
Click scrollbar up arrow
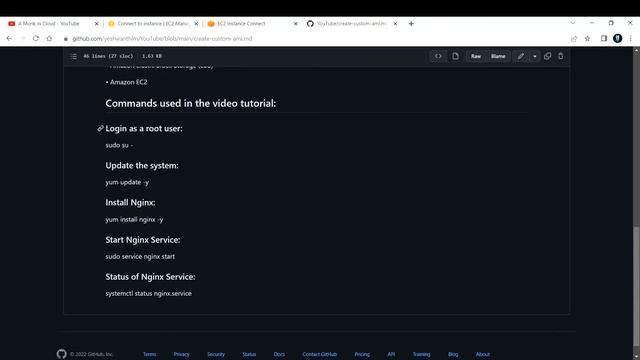[636, 50]
